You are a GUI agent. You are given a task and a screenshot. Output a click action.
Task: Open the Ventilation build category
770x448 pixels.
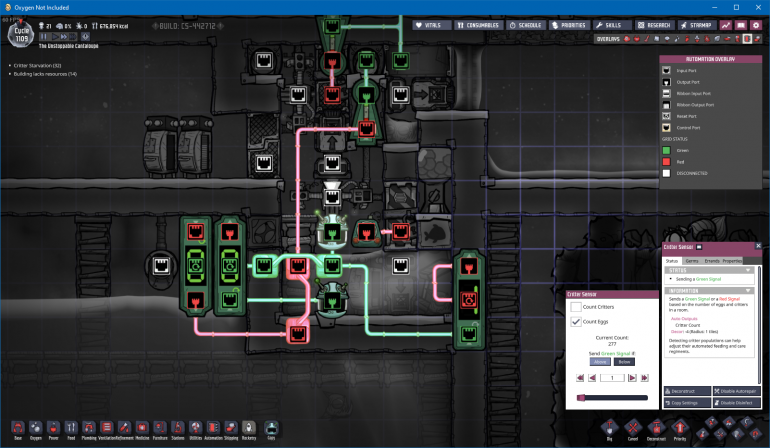tap(107, 428)
